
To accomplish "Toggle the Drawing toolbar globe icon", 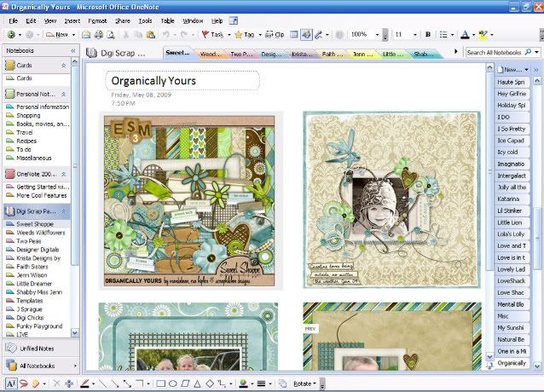I will (306, 34).
